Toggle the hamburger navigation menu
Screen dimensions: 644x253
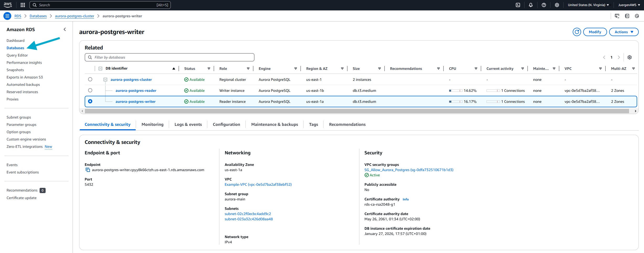pos(7,16)
